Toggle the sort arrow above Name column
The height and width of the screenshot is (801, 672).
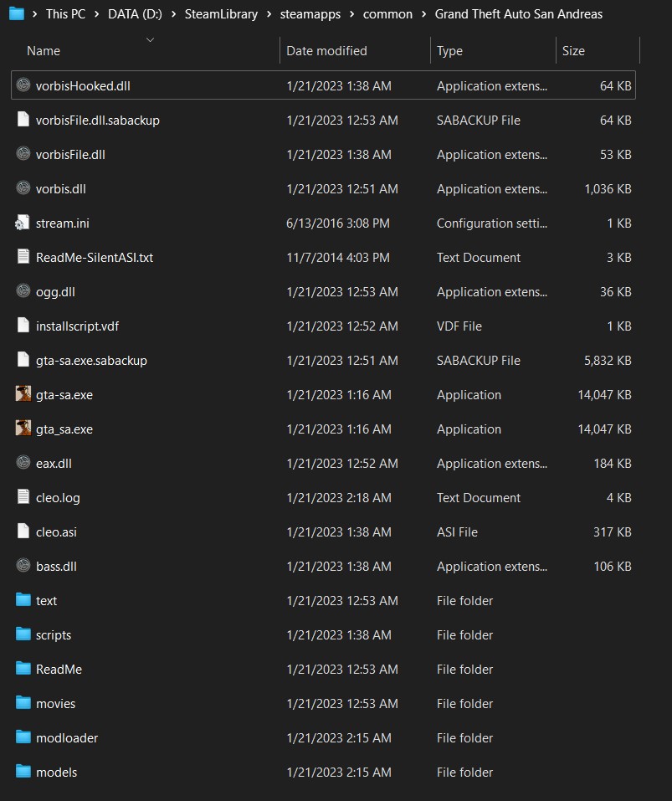[x=150, y=39]
